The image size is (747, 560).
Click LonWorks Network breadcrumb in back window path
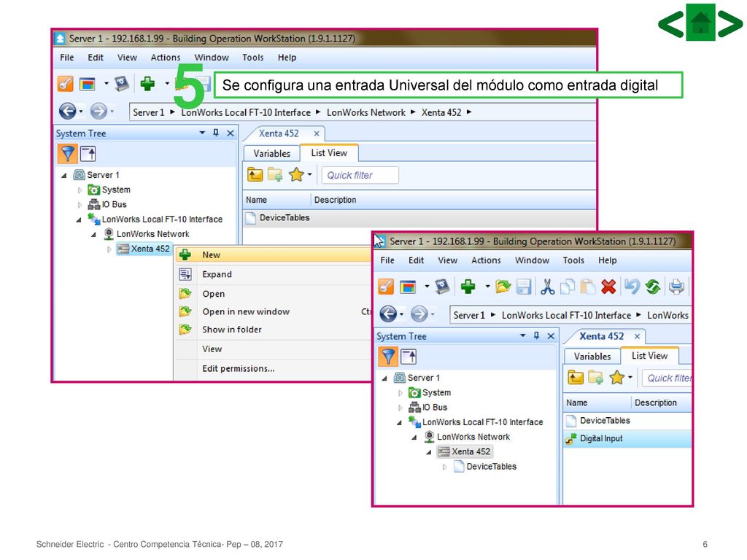(366, 112)
